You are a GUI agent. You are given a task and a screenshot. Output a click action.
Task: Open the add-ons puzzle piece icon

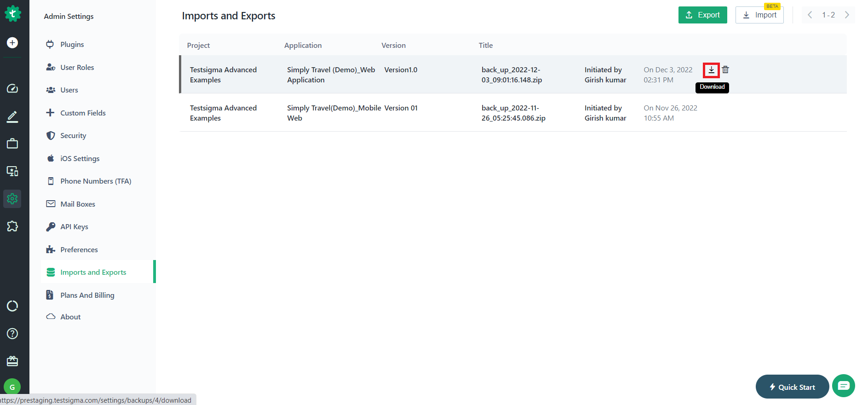tap(12, 226)
